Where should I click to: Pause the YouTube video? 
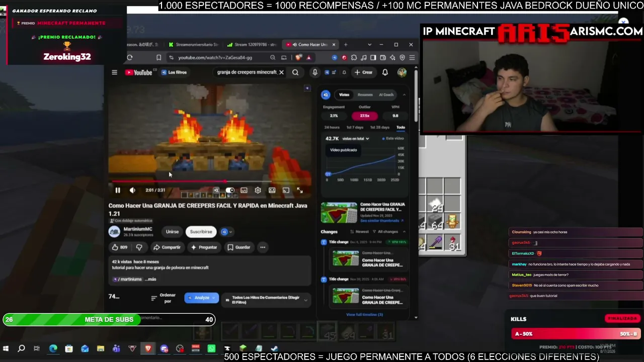[x=118, y=190]
